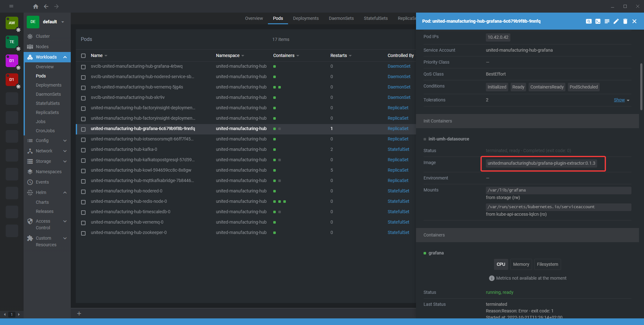Open Events in the sidebar
The height and width of the screenshot is (325, 644).
[x=42, y=182]
